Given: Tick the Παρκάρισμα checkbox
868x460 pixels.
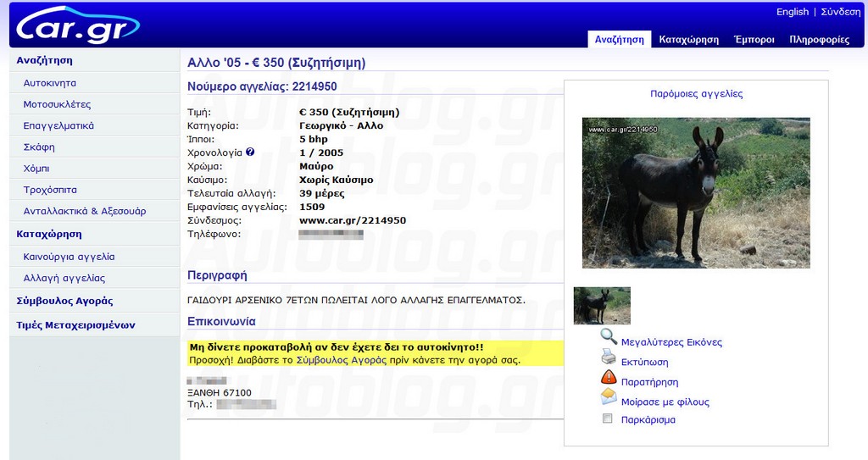Looking at the screenshot, I should (x=608, y=418).
